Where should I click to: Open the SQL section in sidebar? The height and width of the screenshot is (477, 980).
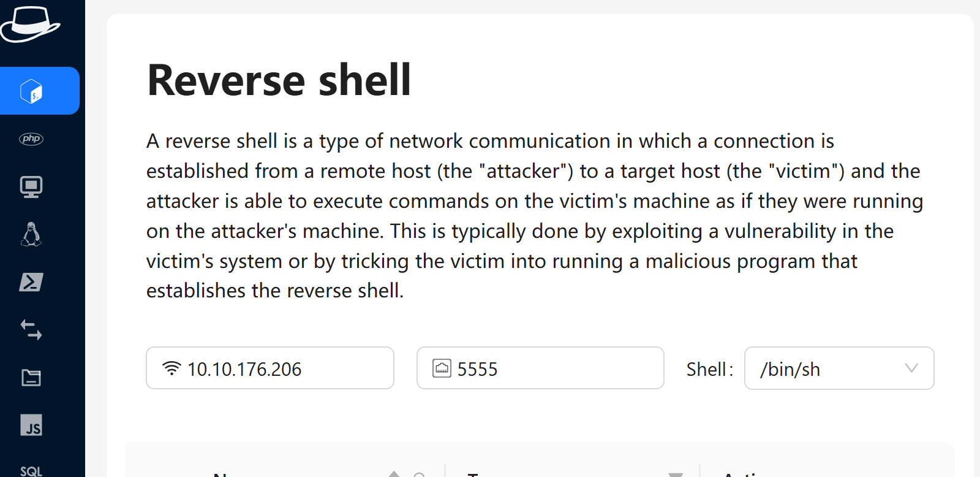(31, 470)
